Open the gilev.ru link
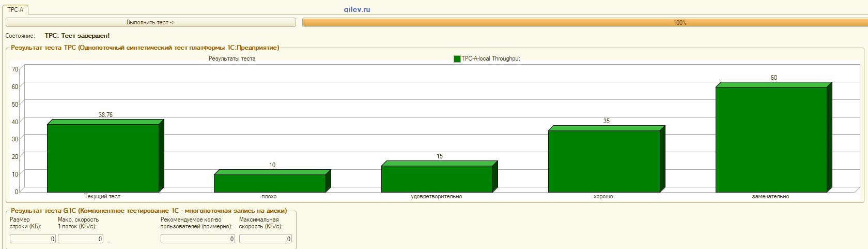This screenshot has height=249, width=868. (x=357, y=9)
